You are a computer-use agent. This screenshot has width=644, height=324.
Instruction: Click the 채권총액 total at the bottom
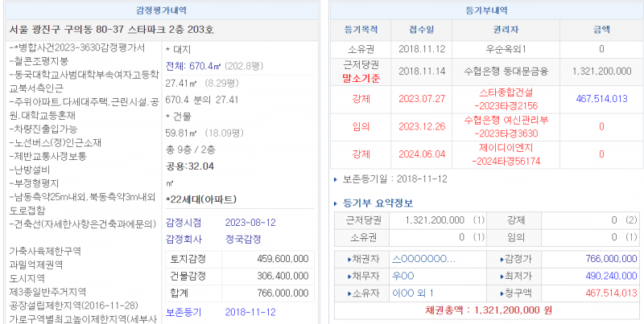point(487,310)
